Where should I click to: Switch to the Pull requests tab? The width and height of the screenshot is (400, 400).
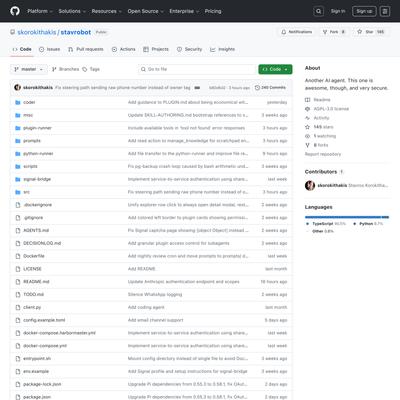(x=86, y=49)
